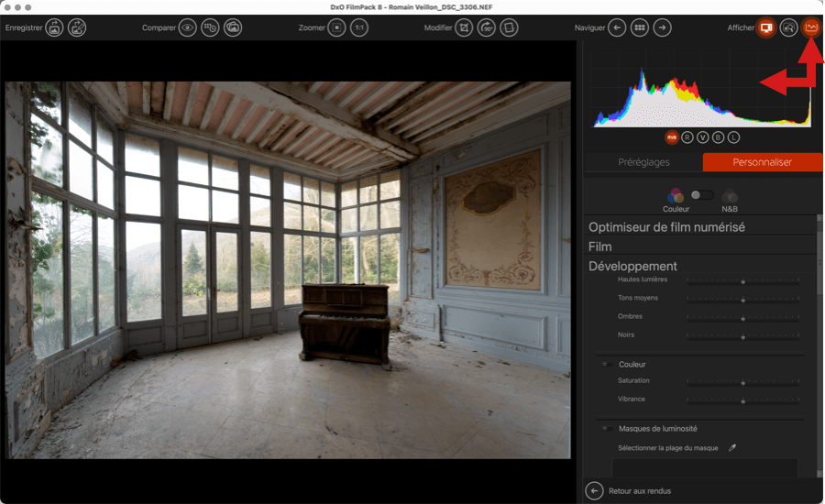
Task: Go to the next image arrow
Action: (x=662, y=27)
